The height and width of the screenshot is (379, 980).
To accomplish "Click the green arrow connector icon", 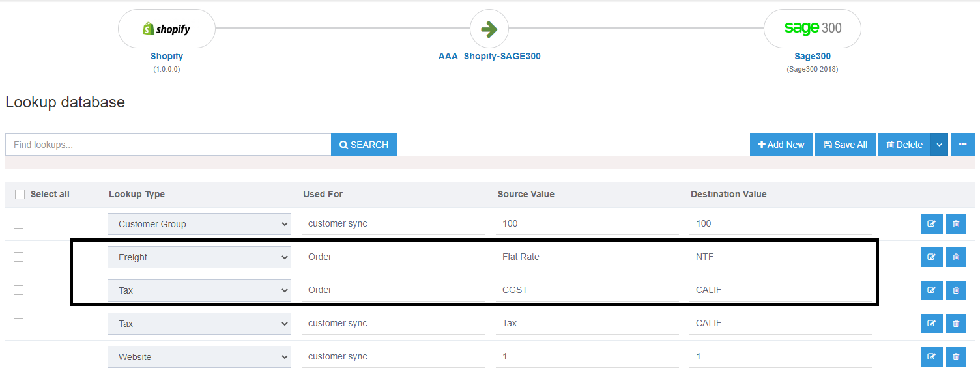I will point(489,29).
